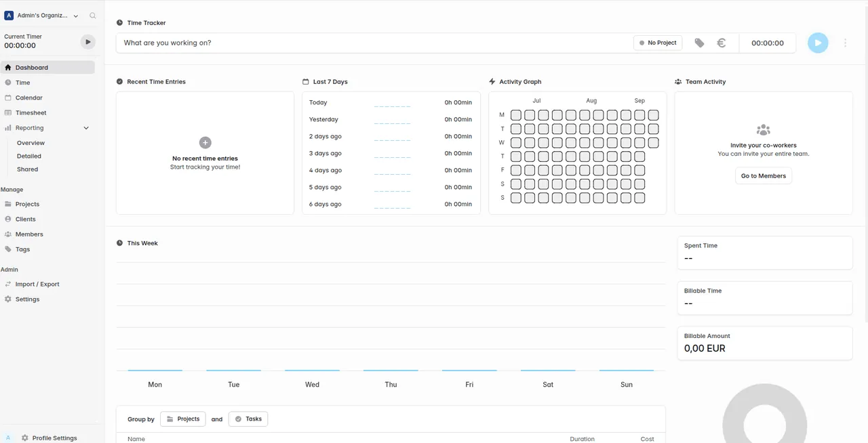Screen dimensions: 868x443
Task: Click the Duration column header
Action: [x=582, y=439]
